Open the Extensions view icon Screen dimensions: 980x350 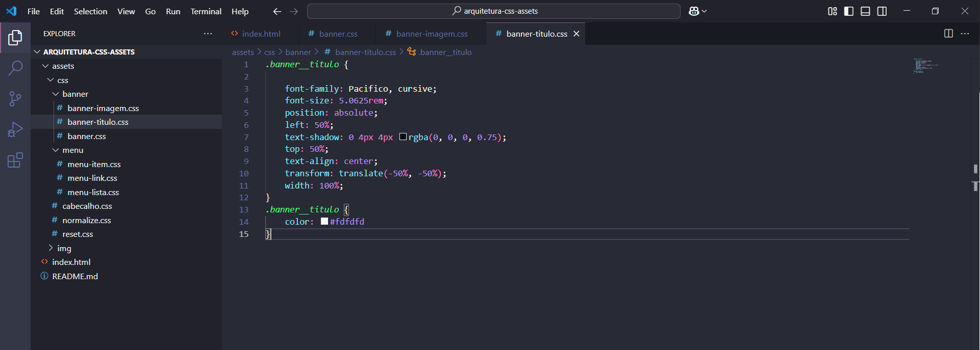(15, 160)
